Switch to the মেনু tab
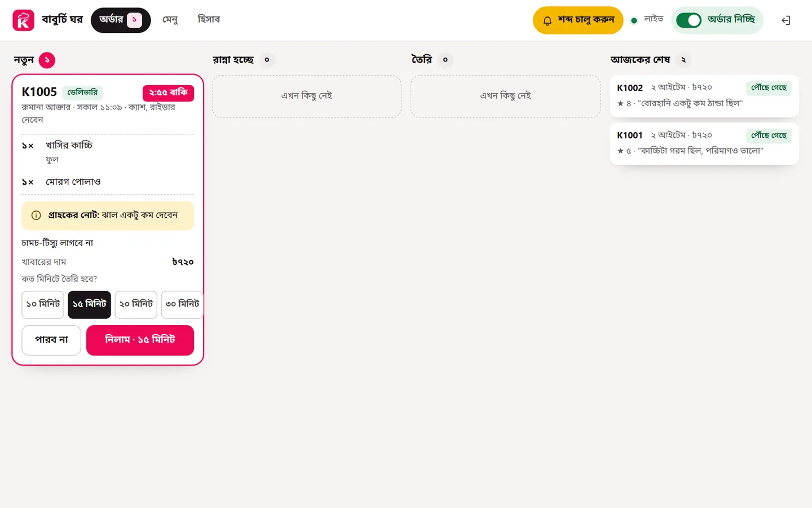Screen dimensions: 812x508 pos(170,20)
